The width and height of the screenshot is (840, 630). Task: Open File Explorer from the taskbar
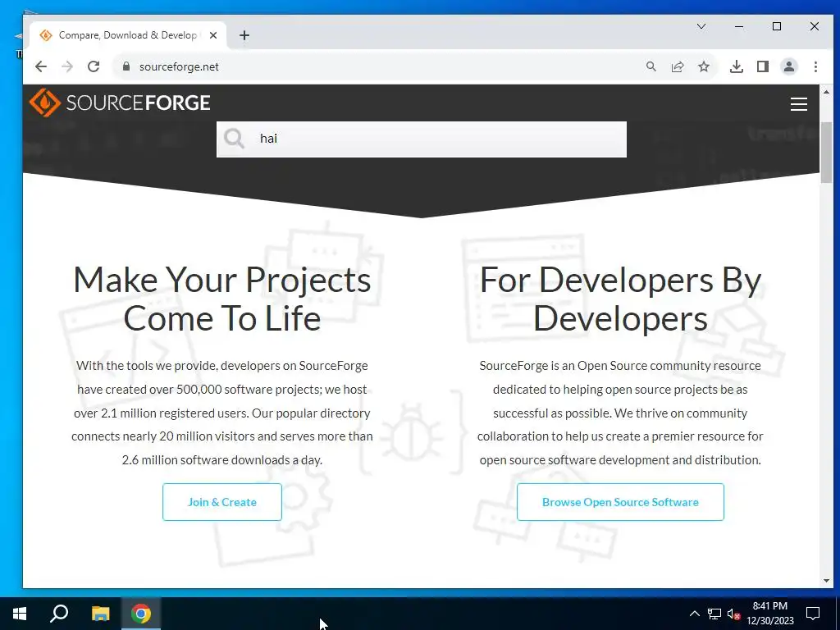(100, 614)
